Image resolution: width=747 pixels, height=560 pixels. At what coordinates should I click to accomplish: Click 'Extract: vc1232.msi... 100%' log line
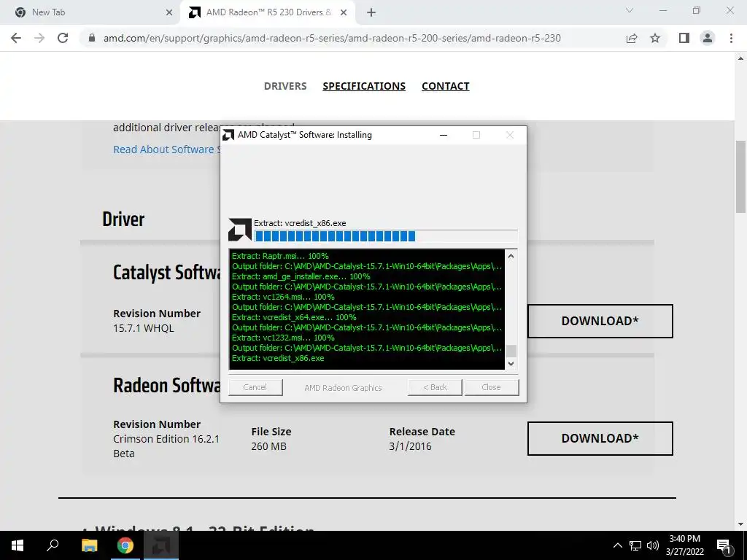tap(283, 338)
